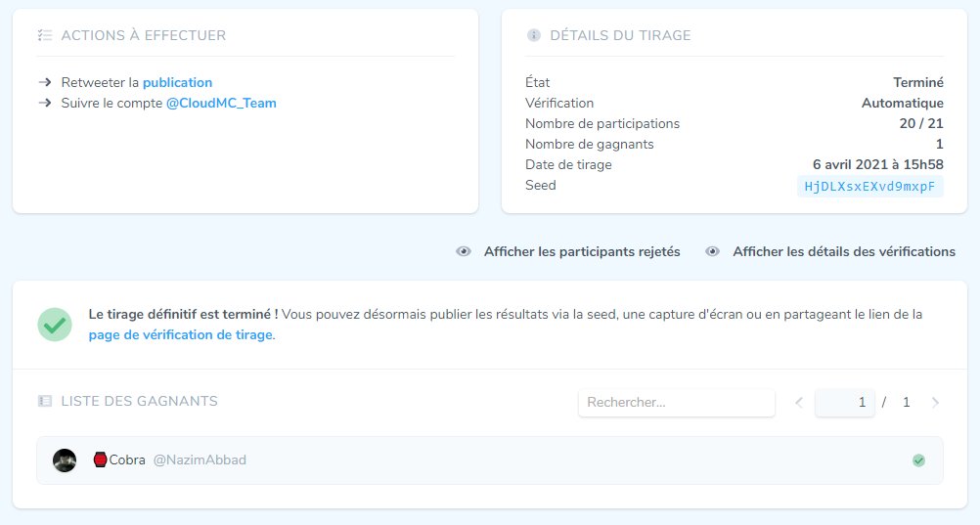Image resolution: width=980 pixels, height=525 pixels.
Task: Click the Date de tirage label
Action: [x=569, y=165]
